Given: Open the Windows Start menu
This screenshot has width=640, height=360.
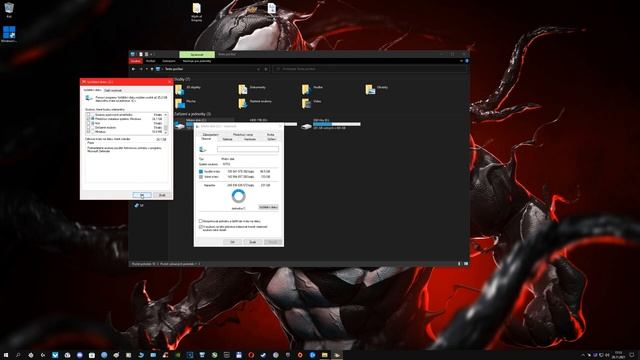Looking at the screenshot, I should click(x=6, y=355).
